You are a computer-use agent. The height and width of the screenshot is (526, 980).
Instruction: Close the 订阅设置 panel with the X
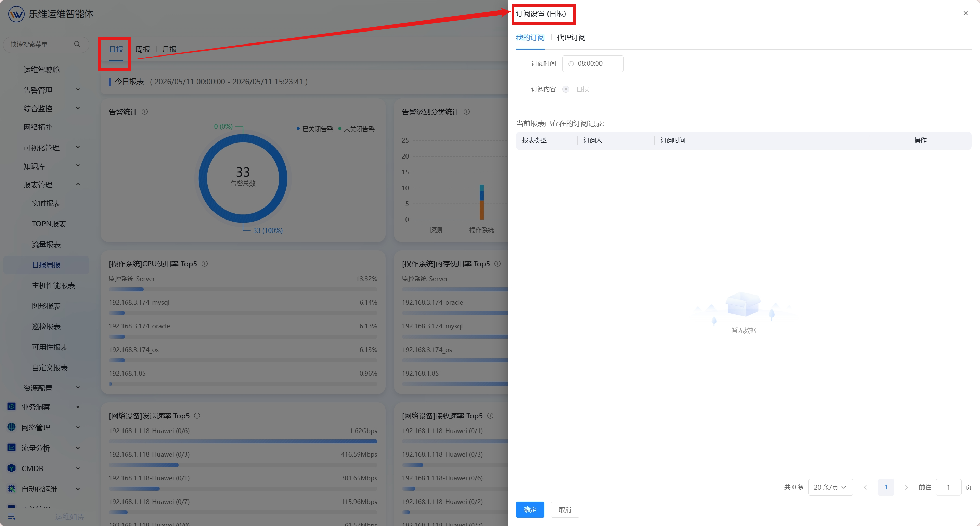point(965,13)
